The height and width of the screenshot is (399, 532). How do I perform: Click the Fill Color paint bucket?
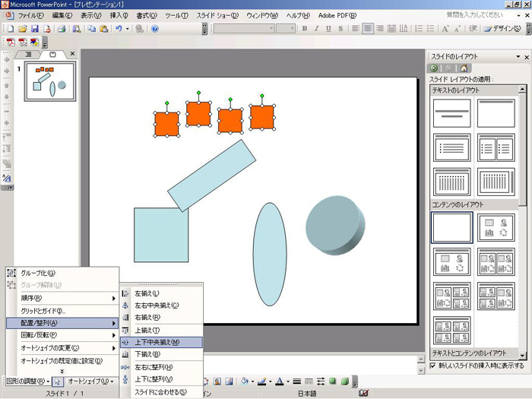(x=244, y=382)
